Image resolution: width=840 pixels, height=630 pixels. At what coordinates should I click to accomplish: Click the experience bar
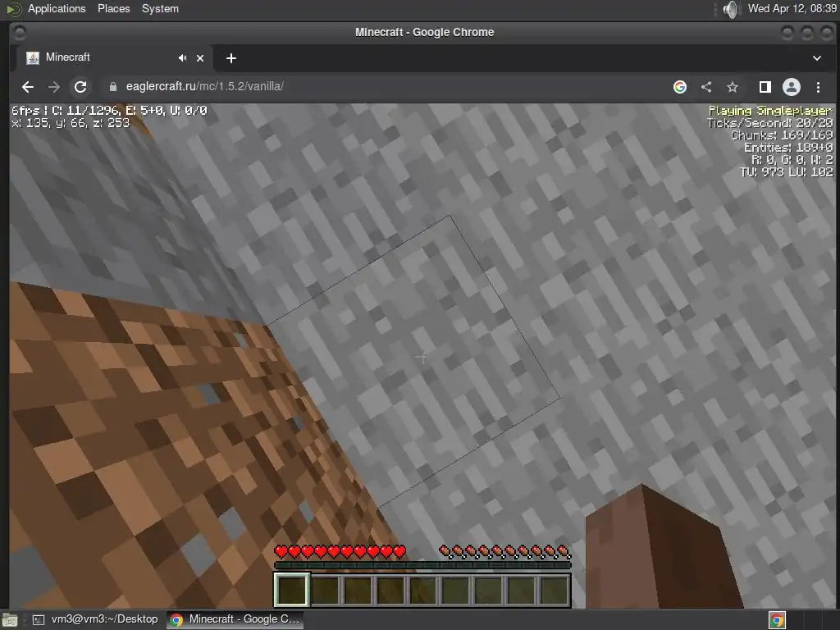coord(422,564)
